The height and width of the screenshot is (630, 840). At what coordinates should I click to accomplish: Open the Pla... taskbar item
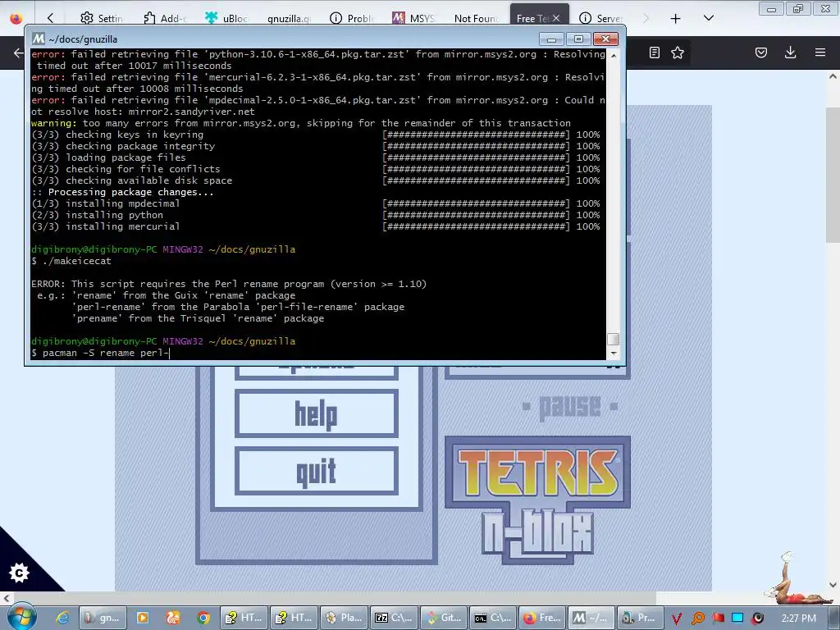[344, 618]
